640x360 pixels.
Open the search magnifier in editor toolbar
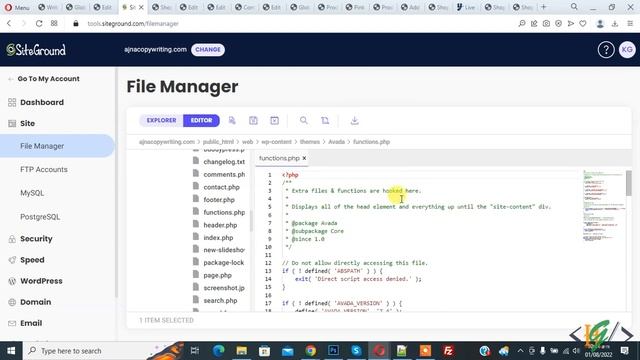304,120
